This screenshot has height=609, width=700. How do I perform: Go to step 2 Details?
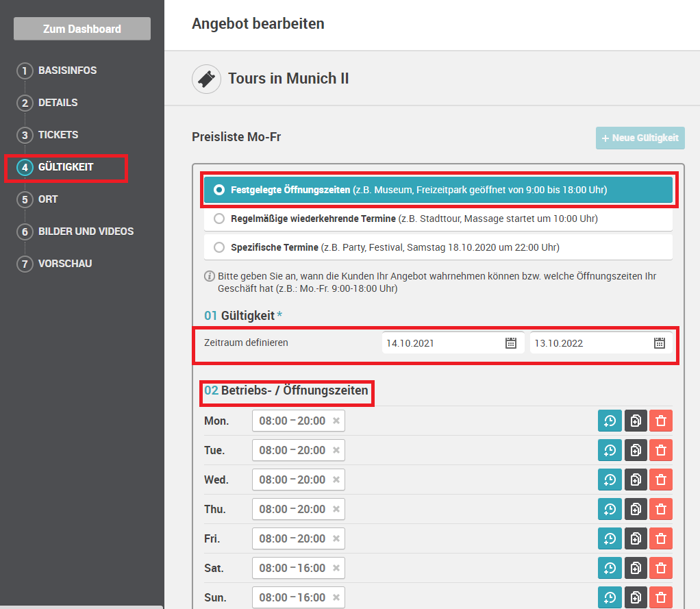(x=47, y=103)
